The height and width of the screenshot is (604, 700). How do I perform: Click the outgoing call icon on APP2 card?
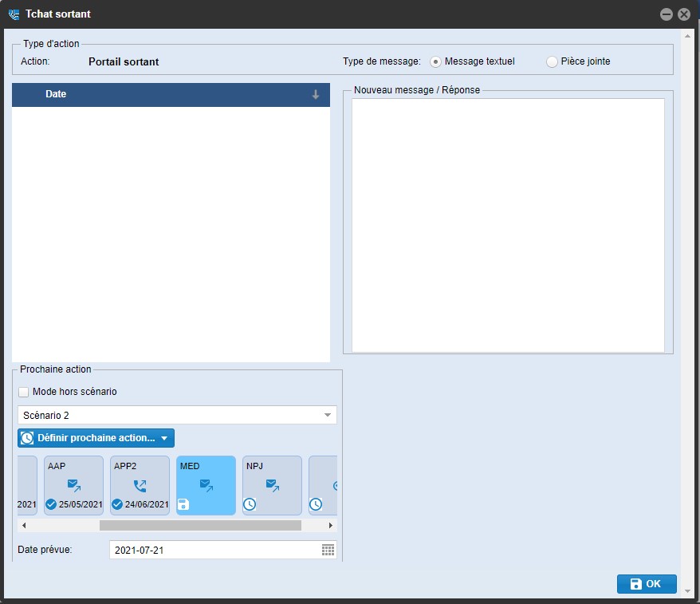pyautogui.click(x=140, y=484)
